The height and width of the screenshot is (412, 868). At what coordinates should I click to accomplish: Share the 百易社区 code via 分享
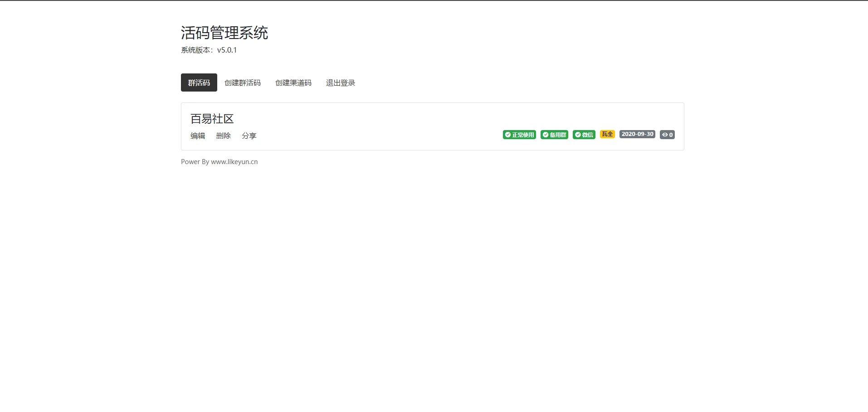click(x=249, y=136)
